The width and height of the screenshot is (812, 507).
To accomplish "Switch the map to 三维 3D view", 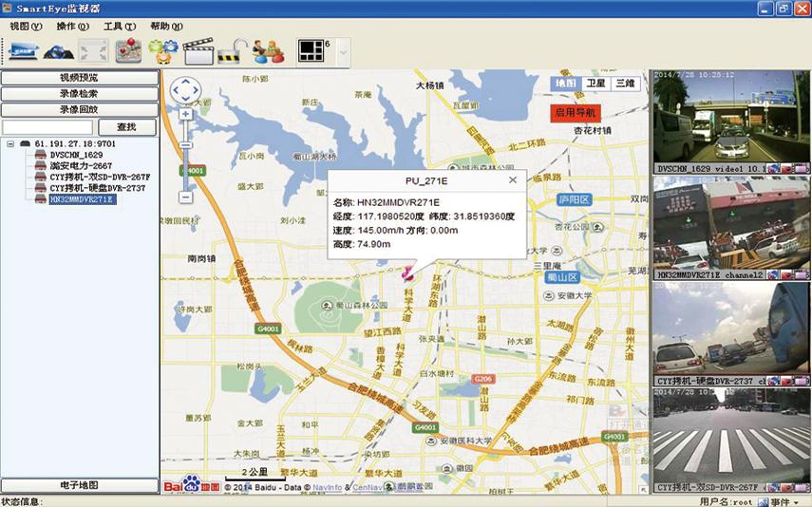I will pos(626,84).
